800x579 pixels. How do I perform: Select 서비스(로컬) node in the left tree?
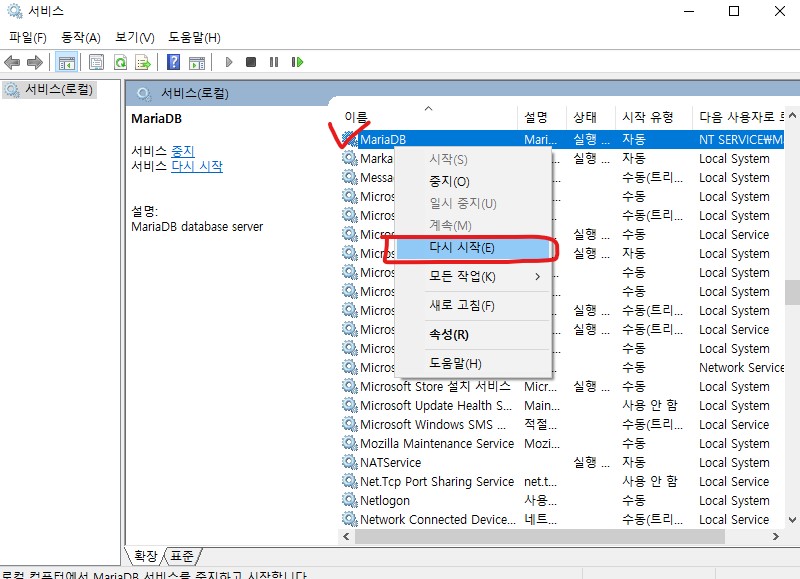[49, 90]
